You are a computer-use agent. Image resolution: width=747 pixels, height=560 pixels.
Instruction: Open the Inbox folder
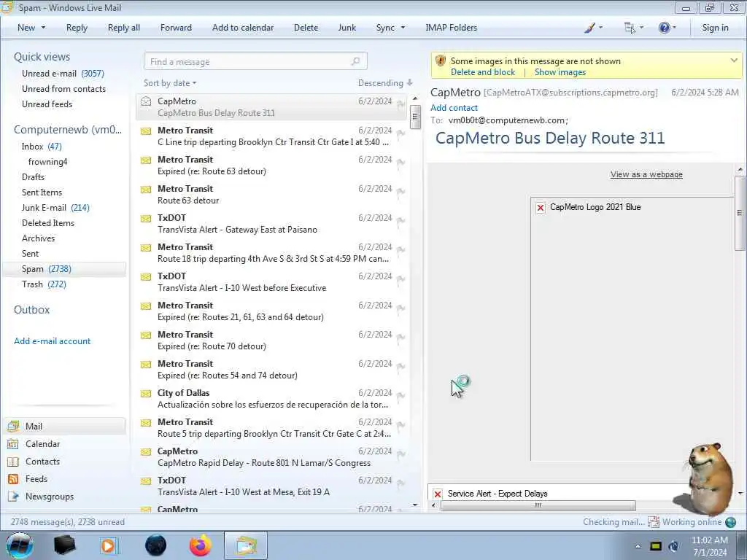(42, 146)
